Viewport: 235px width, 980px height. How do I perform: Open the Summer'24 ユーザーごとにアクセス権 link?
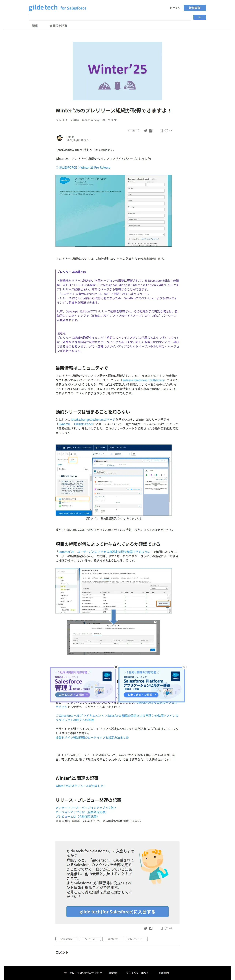(104, 552)
